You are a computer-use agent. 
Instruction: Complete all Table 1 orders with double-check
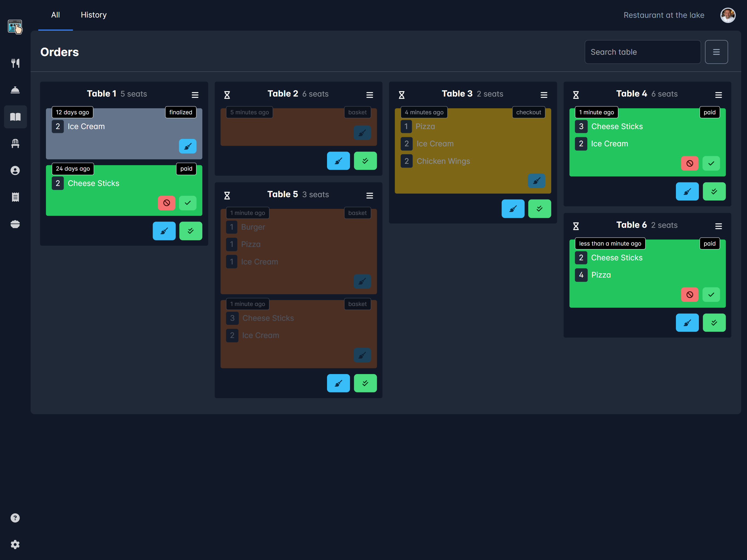point(191,231)
